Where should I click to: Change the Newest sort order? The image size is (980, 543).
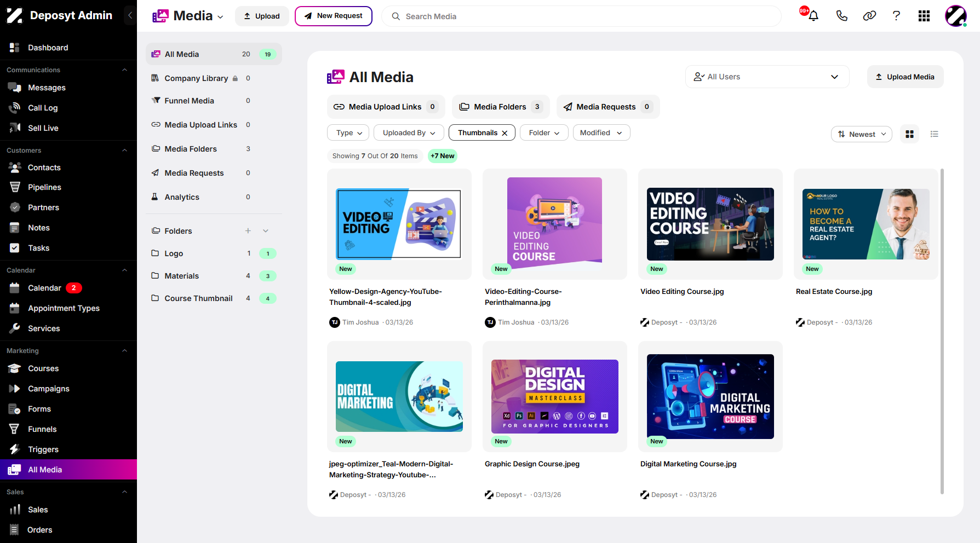(x=862, y=134)
